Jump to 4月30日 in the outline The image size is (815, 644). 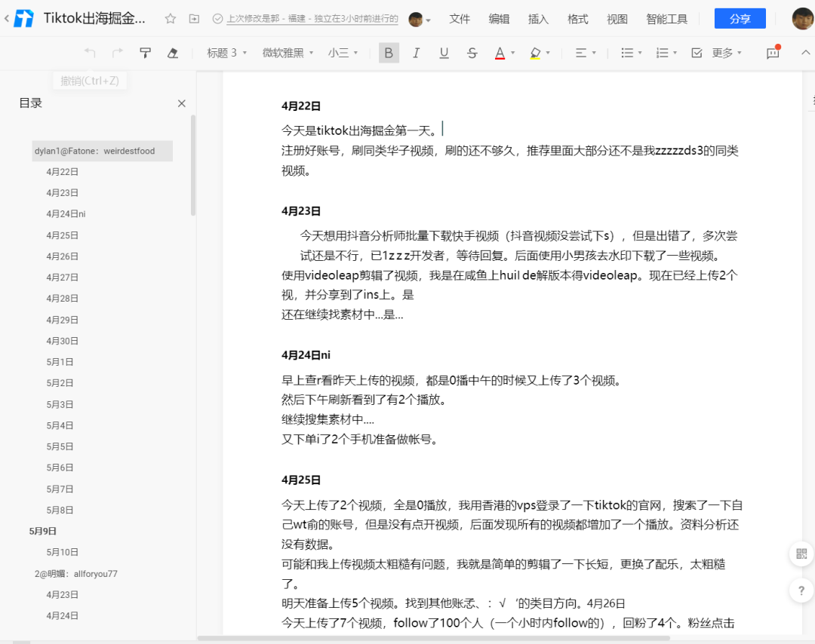tap(63, 341)
